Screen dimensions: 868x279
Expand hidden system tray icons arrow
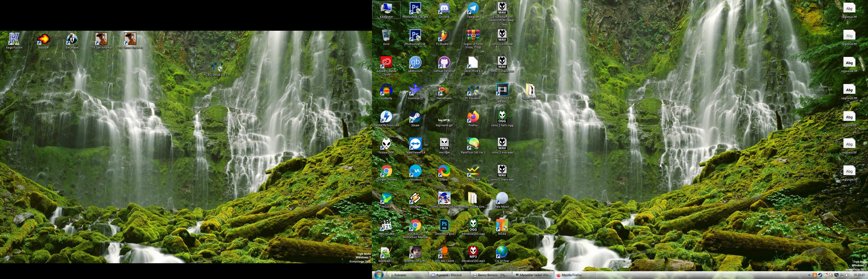pos(809,275)
